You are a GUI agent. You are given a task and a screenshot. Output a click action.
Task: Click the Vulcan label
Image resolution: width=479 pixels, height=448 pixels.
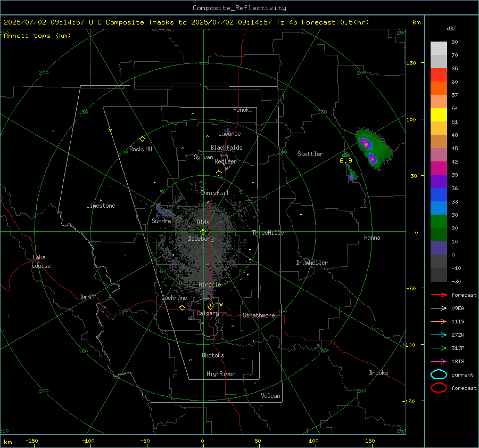tap(270, 396)
